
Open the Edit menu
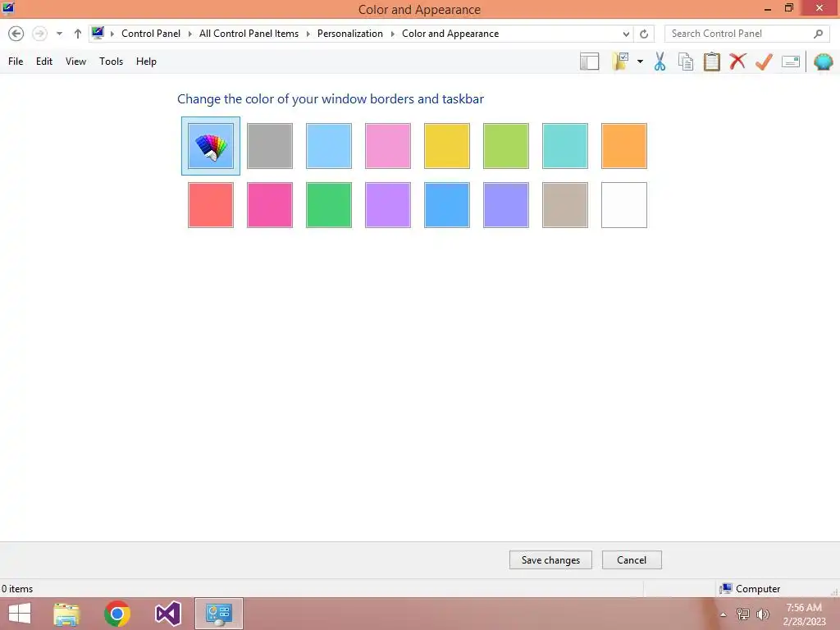(44, 62)
